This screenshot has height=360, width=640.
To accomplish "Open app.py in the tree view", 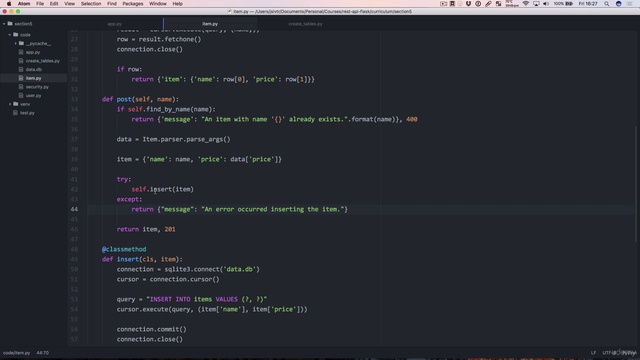I will pos(33,52).
